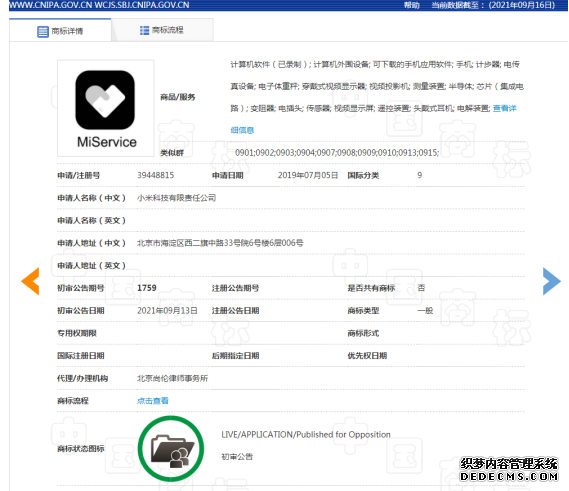Click the 后期指定日期 field label
This screenshot has height=491, width=569.
(x=236, y=356)
